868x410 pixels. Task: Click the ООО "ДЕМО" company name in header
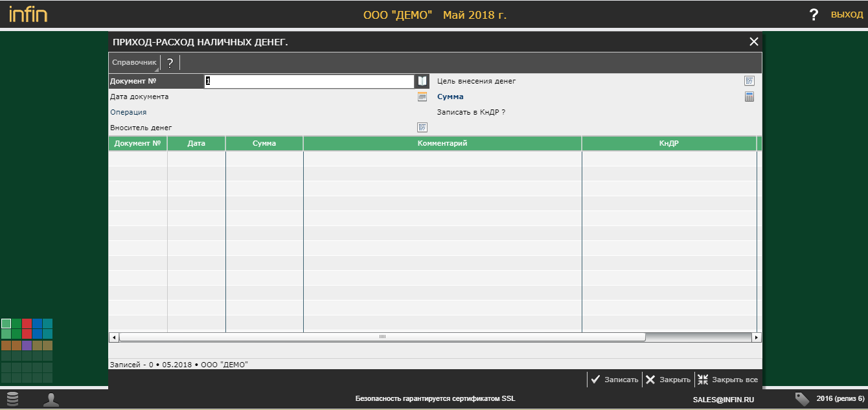[x=398, y=14]
